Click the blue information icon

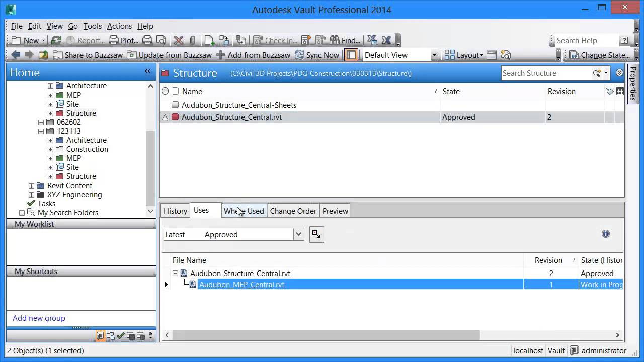click(606, 234)
